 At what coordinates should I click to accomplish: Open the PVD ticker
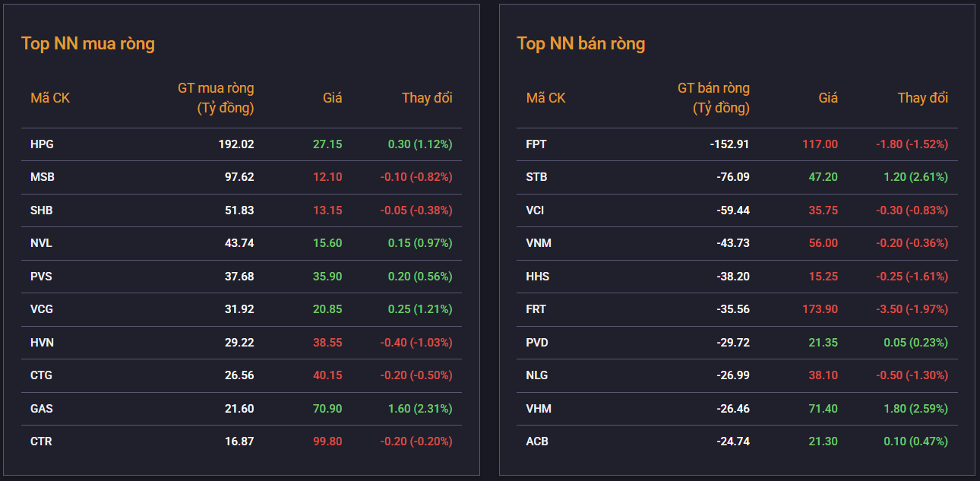coord(537,343)
